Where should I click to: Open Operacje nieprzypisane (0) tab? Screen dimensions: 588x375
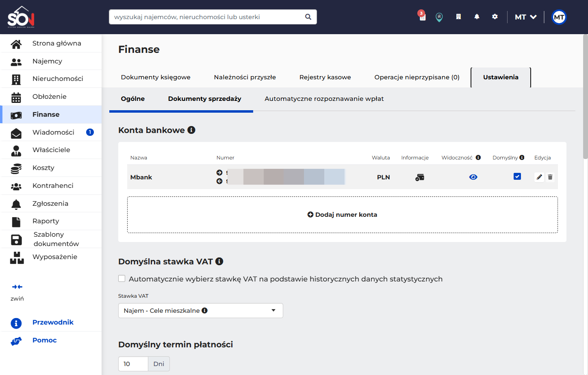coord(417,77)
